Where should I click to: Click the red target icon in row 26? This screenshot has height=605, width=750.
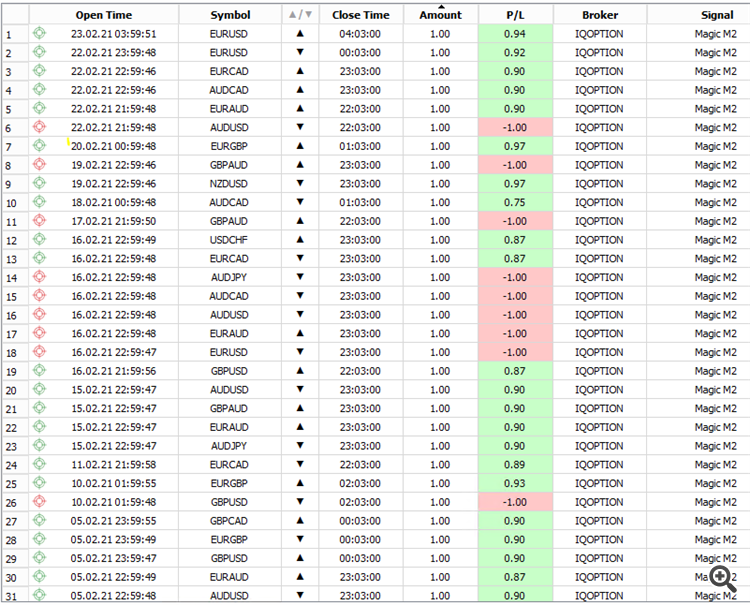point(39,502)
